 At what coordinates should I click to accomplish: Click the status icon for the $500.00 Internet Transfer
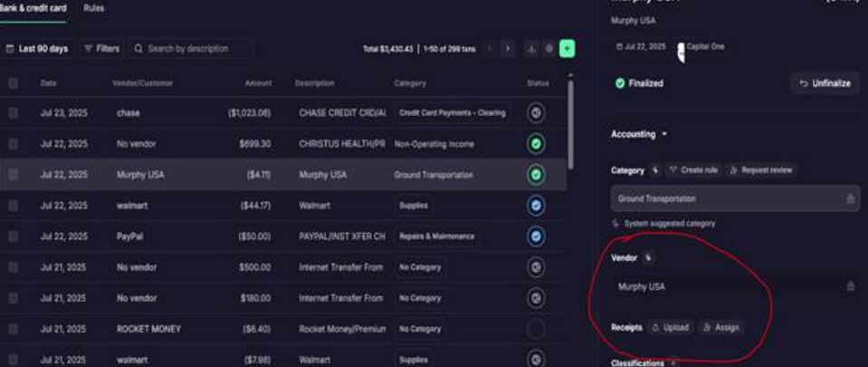(535, 267)
